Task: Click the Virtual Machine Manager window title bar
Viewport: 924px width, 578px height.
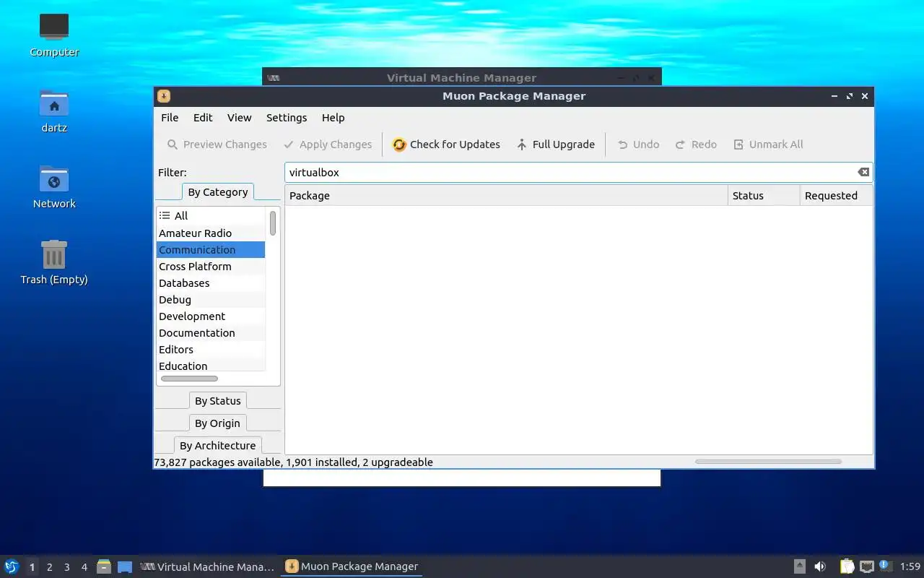Action: (x=461, y=78)
